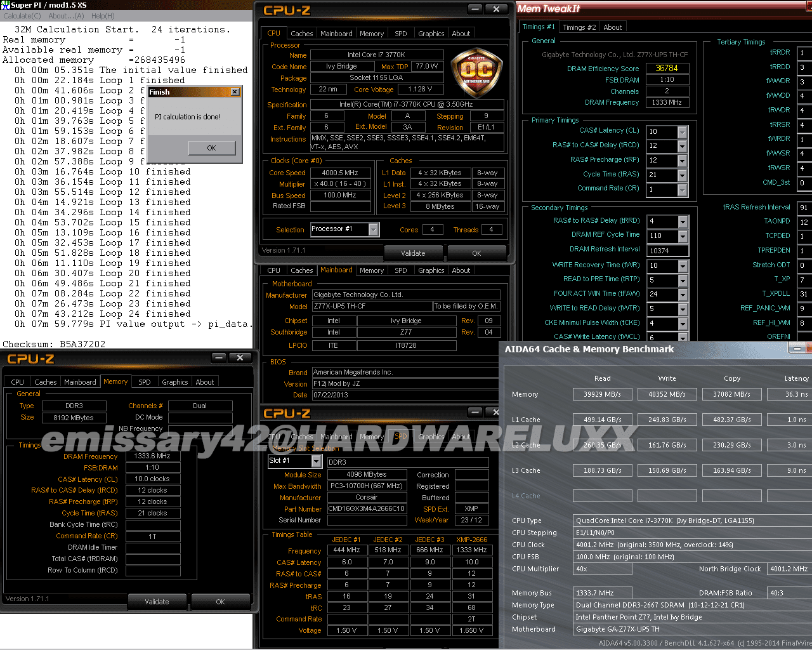
Task: Click the AIDA64 Memory Read result 39929 MB/s
Action: coord(602,394)
